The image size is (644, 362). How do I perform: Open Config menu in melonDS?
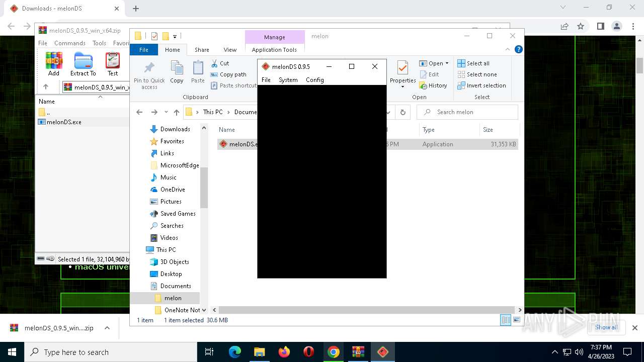click(315, 80)
